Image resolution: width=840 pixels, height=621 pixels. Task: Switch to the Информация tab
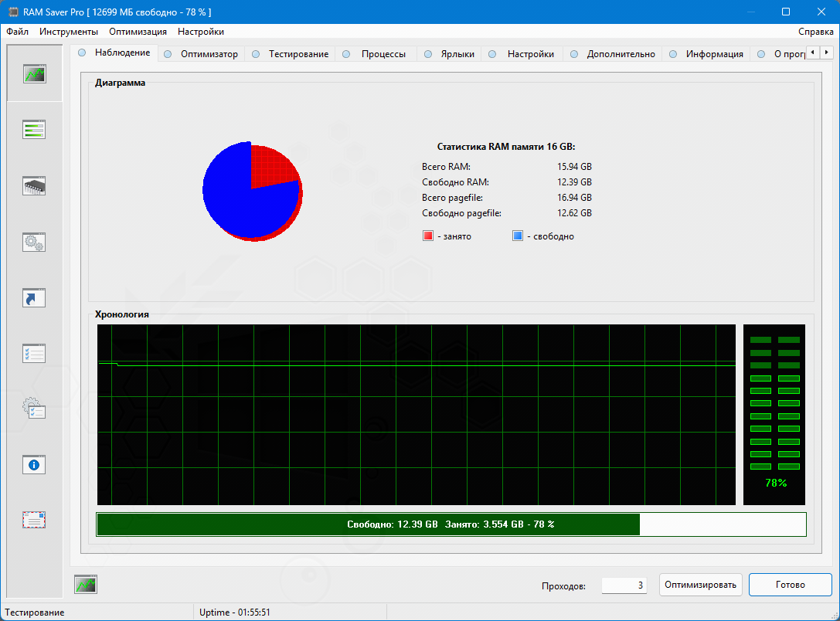click(x=706, y=54)
